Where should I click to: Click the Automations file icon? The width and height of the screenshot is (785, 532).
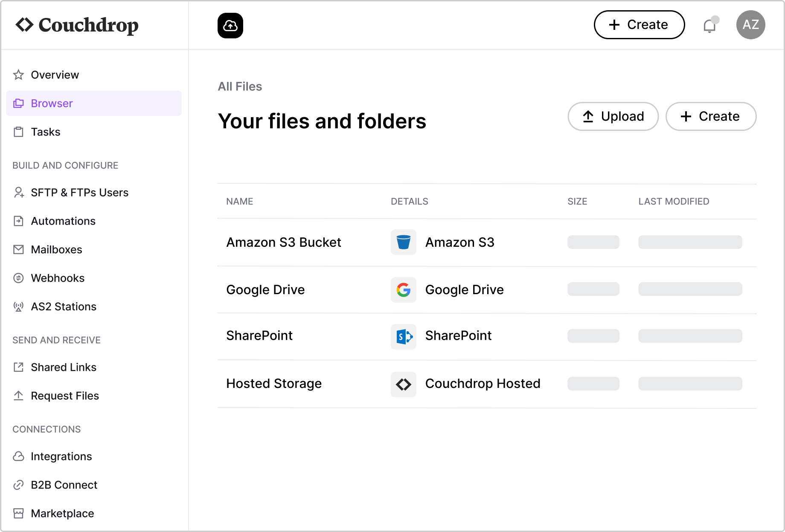[18, 221]
